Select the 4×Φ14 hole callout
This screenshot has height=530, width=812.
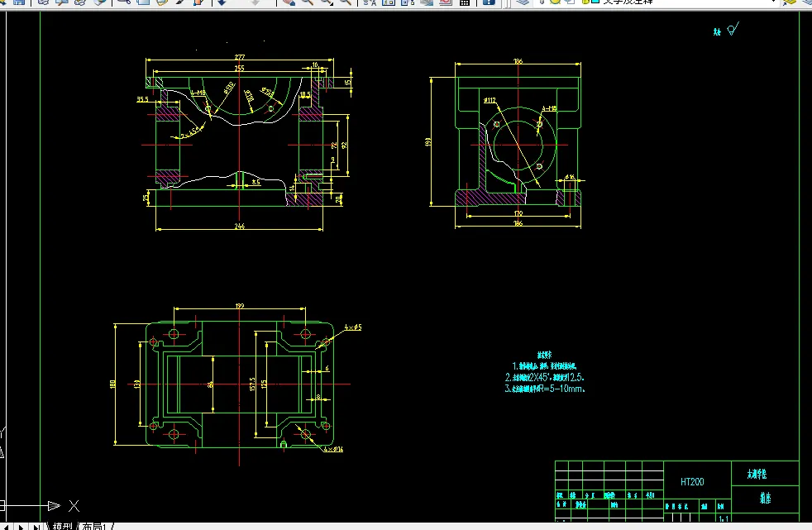(333, 449)
